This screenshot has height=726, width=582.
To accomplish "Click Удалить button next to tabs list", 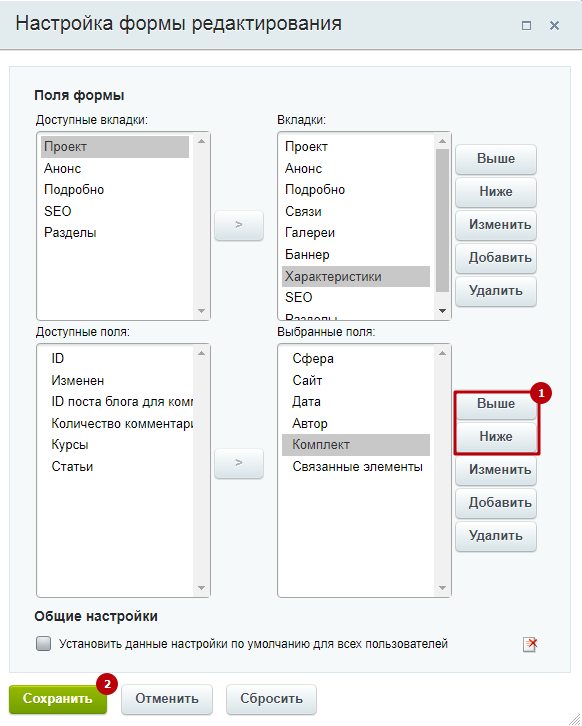I will [x=496, y=291].
